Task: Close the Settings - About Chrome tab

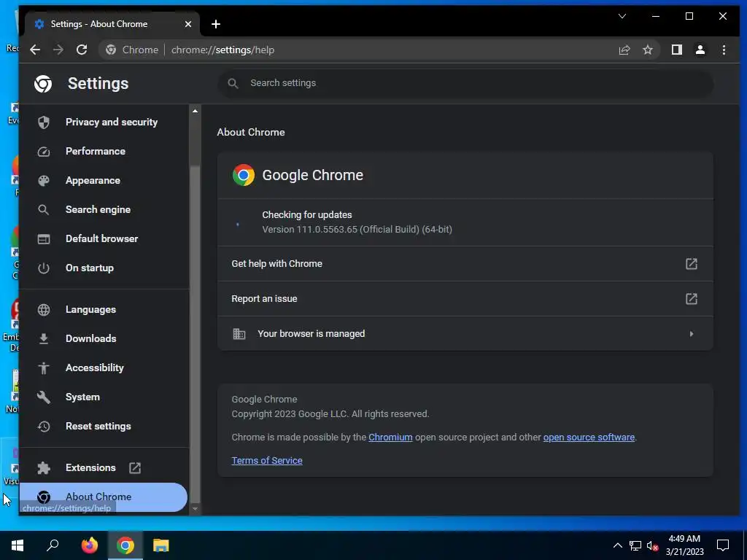Action: click(188, 24)
